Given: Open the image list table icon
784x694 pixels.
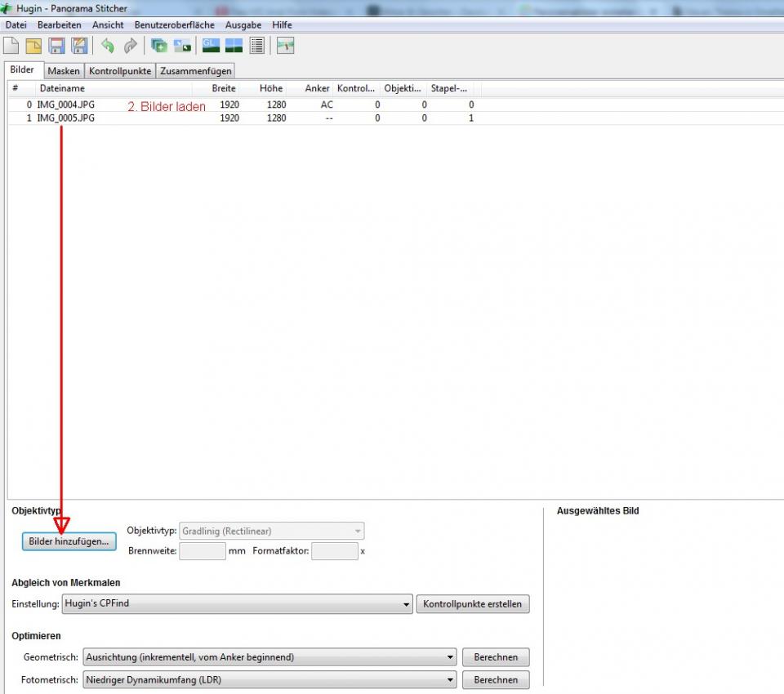Looking at the screenshot, I should (x=256, y=47).
